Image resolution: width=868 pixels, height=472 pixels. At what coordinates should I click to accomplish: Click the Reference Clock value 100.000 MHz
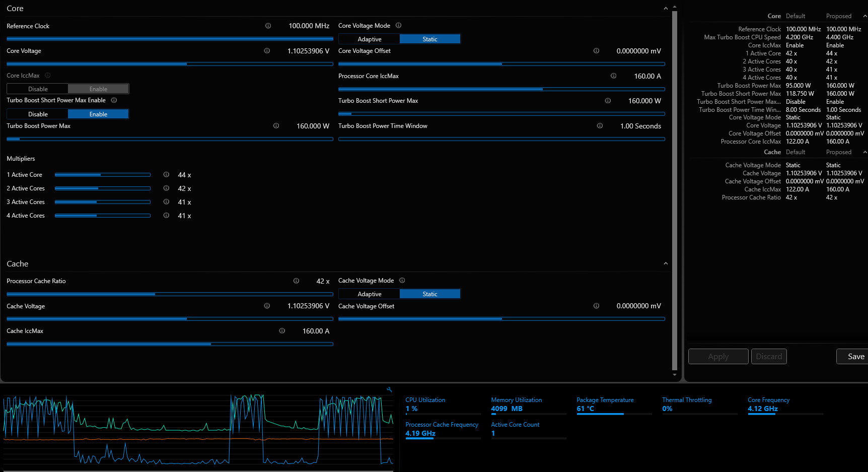click(309, 26)
